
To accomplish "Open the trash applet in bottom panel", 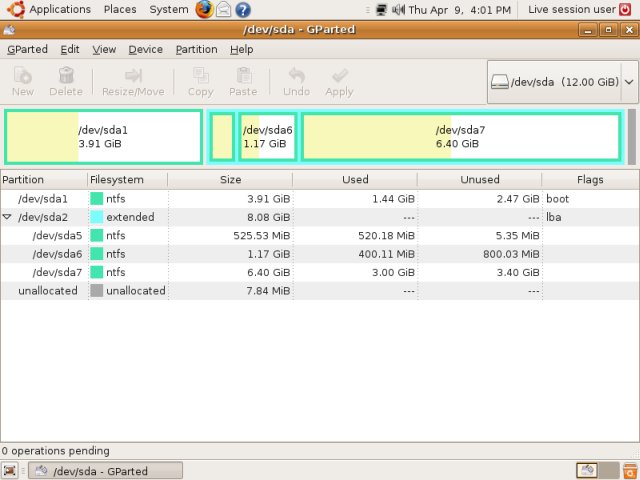I will pos(630,470).
